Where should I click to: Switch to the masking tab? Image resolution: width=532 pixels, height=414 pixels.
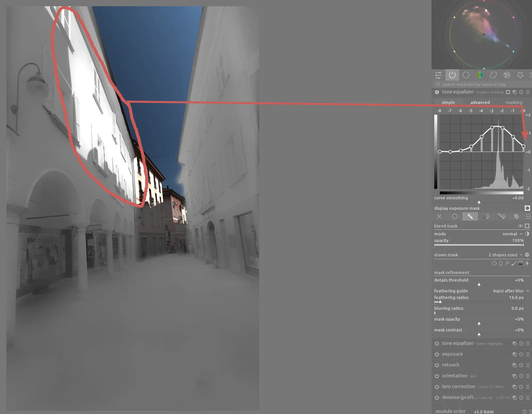(x=514, y=102)
